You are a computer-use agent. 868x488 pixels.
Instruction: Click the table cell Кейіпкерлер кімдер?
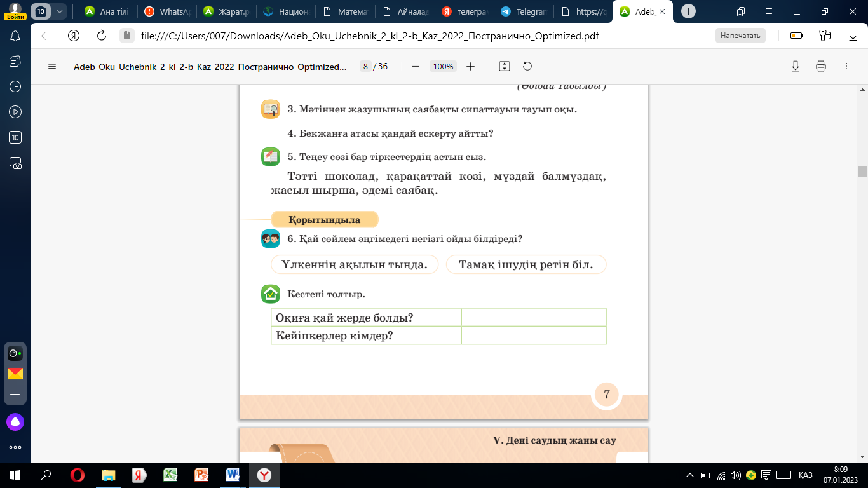tap(367, 335)
